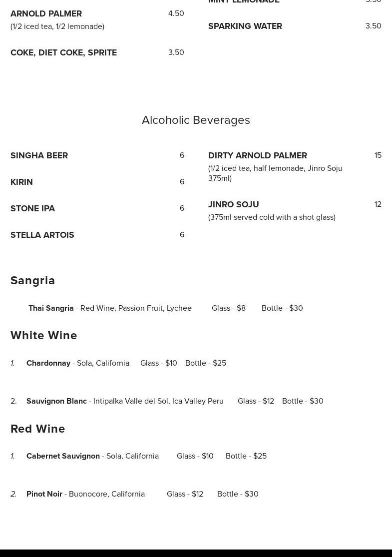Select the Thai Sangria entry
This screenshot has height=557, width=392.
(51, 308)
